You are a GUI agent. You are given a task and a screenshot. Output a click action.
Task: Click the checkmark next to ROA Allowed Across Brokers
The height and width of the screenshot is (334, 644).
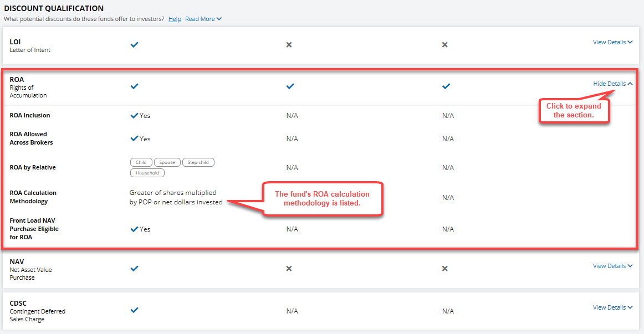(x=133, y=138)
